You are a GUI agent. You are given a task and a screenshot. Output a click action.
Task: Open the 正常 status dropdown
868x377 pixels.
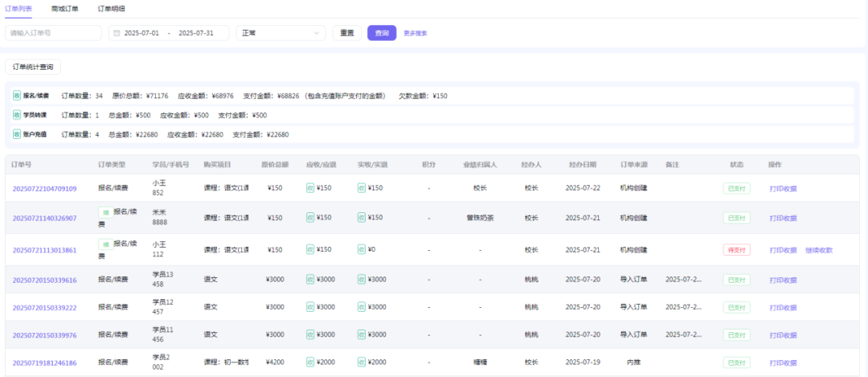[280, 33]
